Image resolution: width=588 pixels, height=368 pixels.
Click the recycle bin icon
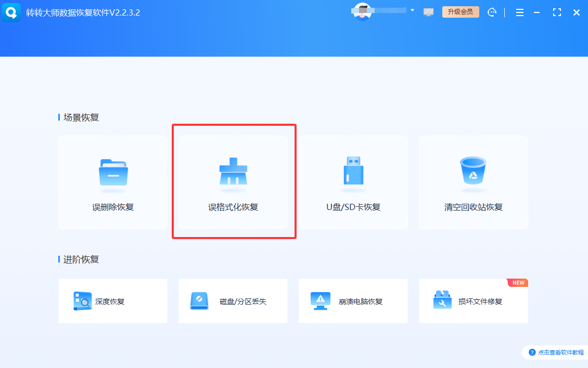(x=473, y=170)
